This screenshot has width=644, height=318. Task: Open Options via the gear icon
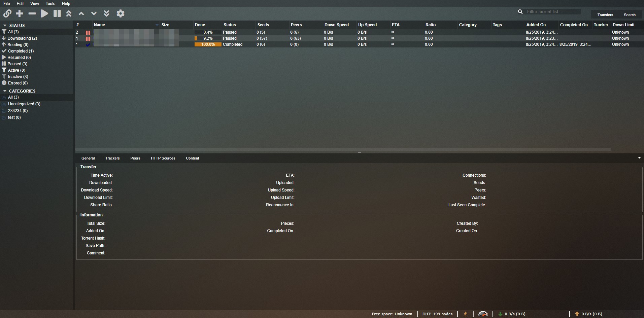pos(121,13)
